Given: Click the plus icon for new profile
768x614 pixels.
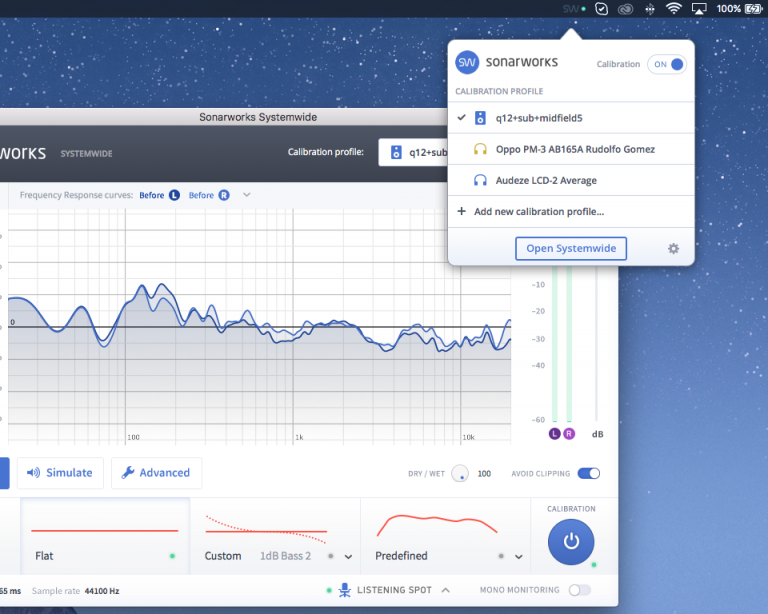Looking at the screenshot, I should pyautogui.click(x=461, y=211).
